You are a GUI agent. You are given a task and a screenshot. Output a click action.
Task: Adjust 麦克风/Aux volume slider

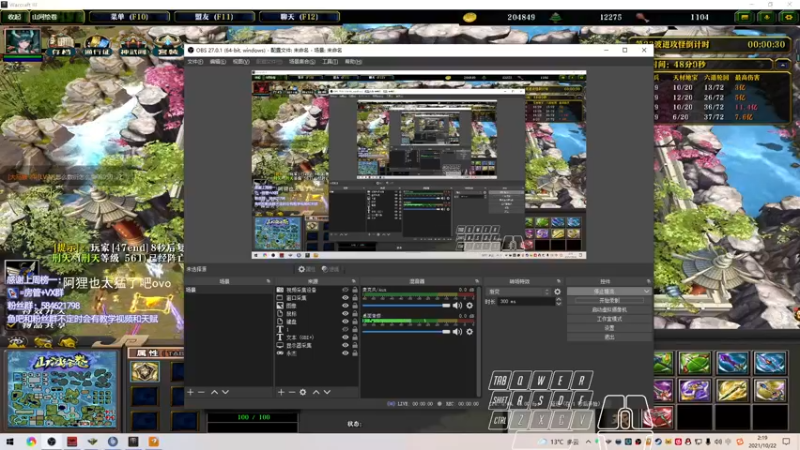pyautogui.click(x=407, y=306)
